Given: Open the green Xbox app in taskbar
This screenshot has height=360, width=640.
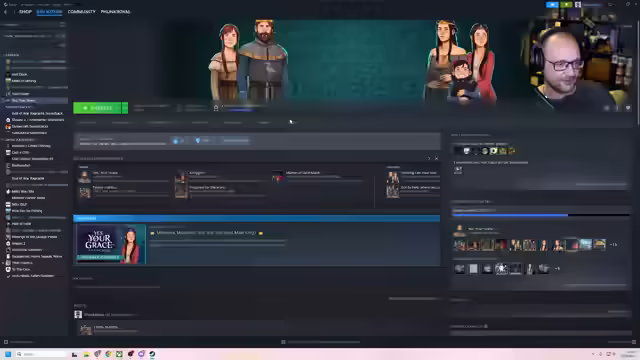Looking at the screenshot, I should [119, 354].
